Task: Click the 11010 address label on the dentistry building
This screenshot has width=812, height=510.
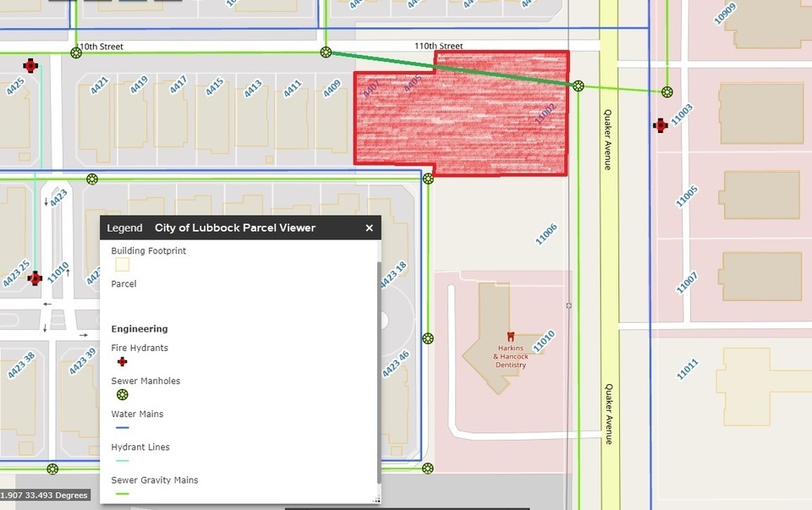Action: click(544, 342)
